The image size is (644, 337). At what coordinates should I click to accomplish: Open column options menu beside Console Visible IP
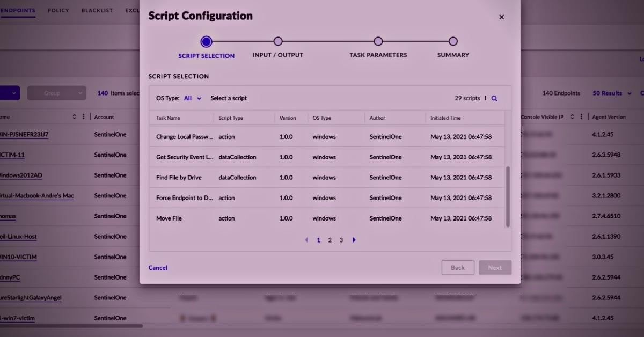click(x=581, y=117)
